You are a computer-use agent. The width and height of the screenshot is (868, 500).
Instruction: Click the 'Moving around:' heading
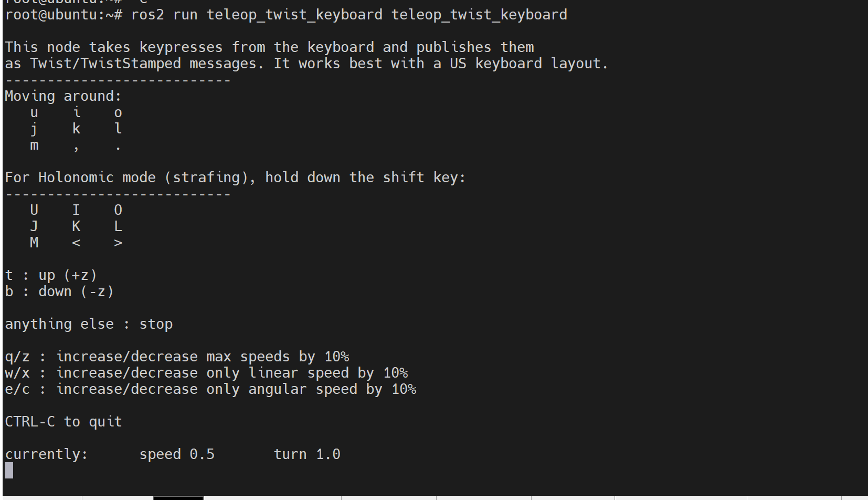(63, 97)
